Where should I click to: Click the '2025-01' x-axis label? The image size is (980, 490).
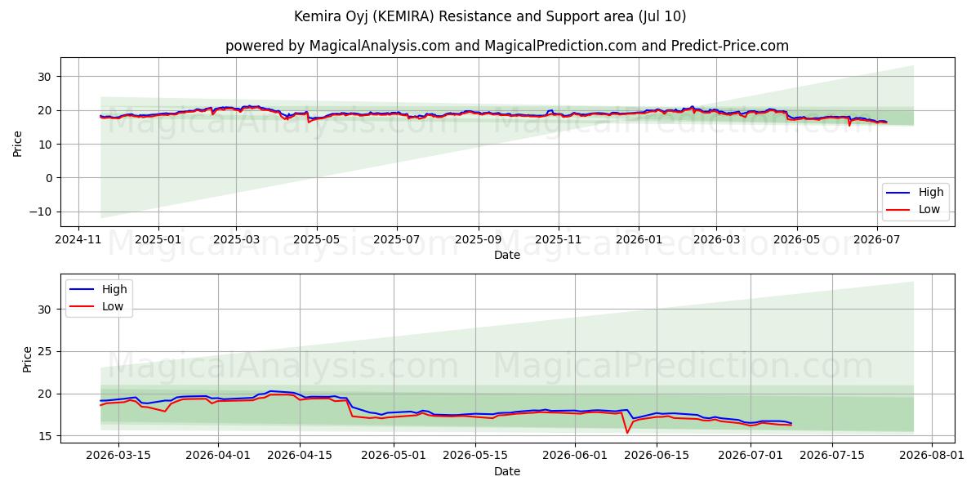tap(158, 240)
